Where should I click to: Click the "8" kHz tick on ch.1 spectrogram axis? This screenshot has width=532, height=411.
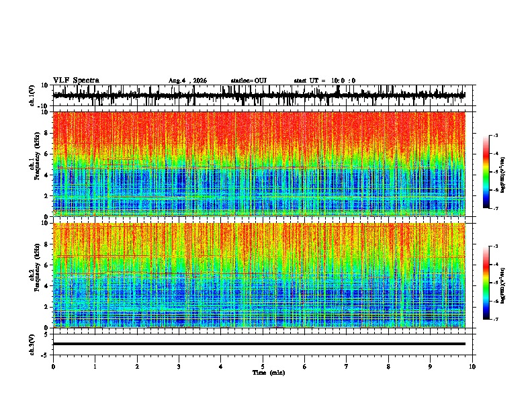pos(48,133)
